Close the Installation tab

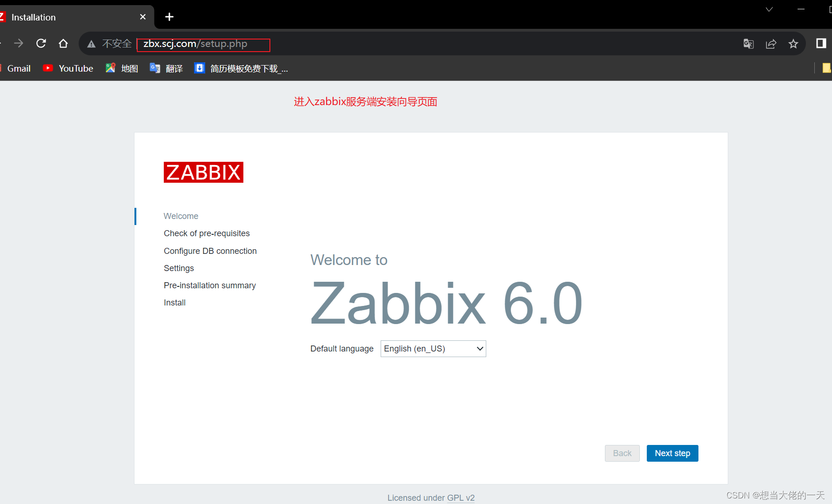click(x=143, y=17)
